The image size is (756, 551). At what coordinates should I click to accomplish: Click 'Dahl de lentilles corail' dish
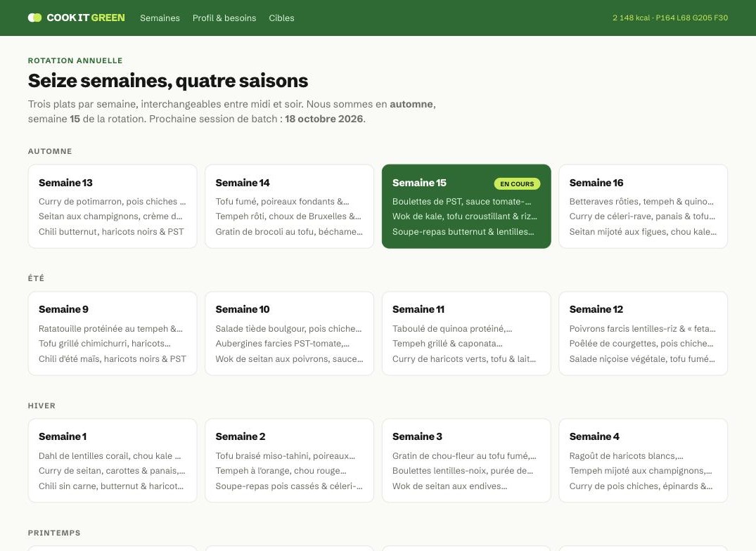[x=110, y=455]
